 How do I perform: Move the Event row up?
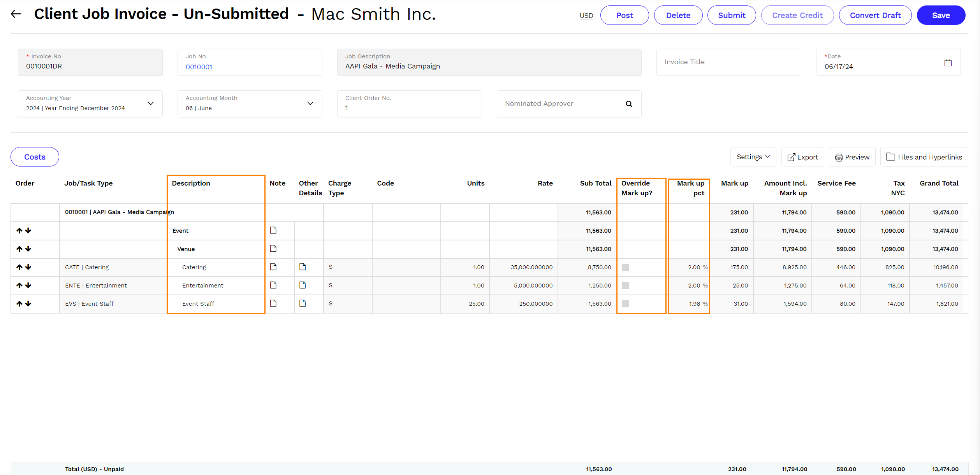pos(19,231)
